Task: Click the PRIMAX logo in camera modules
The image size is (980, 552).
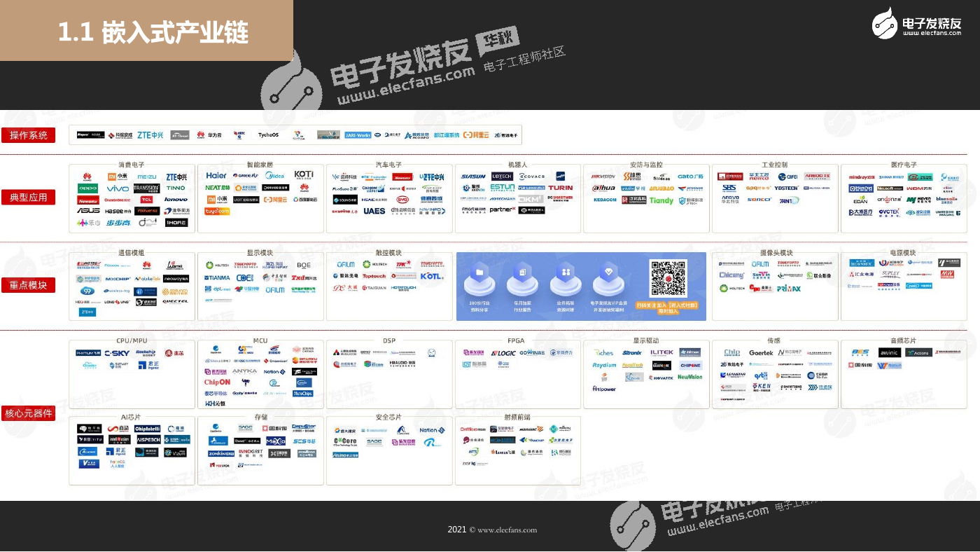Action: pyautogui.click(x=789, y=288)
